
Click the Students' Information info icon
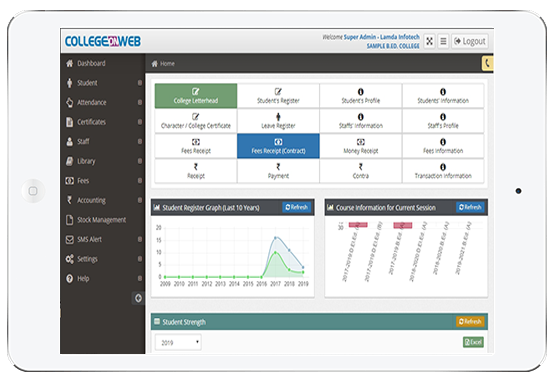443,92
